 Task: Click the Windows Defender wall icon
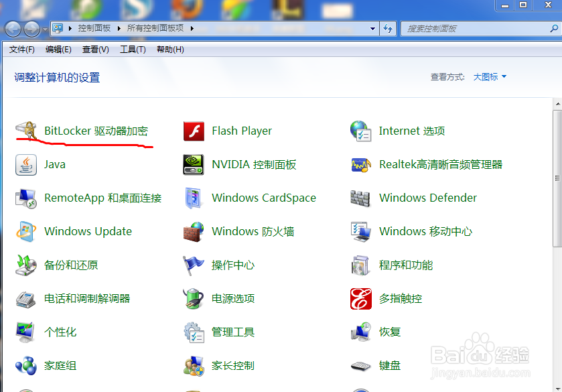click(360, 198)
